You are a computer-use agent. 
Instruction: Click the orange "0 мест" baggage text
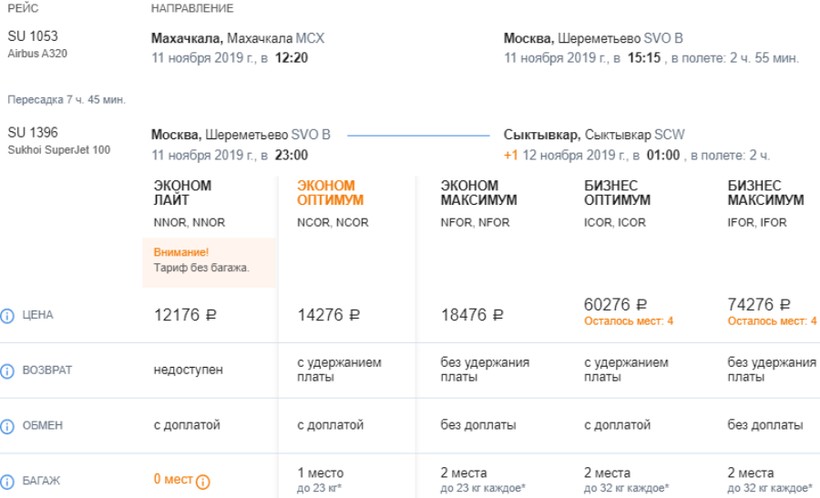(x=173, y=480)
